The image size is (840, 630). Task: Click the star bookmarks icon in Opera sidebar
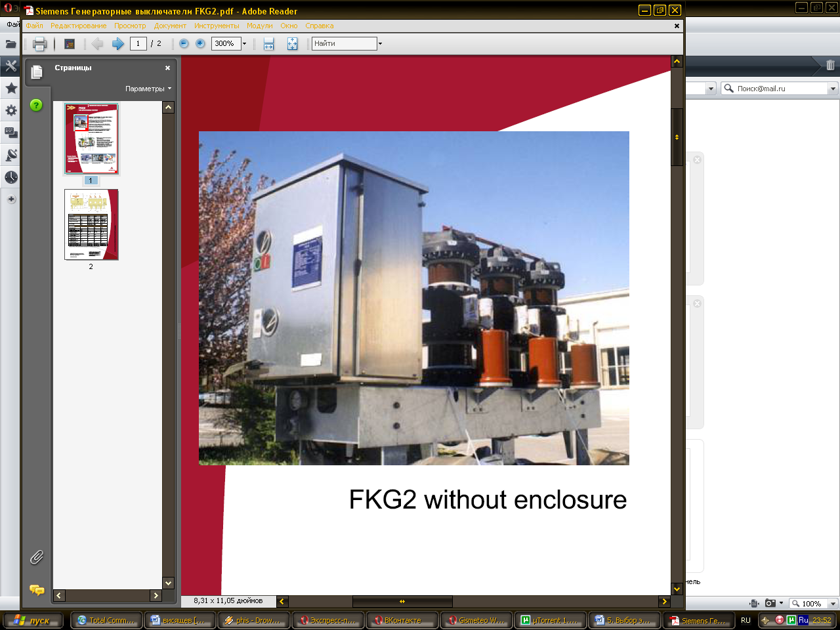(11, 88)
